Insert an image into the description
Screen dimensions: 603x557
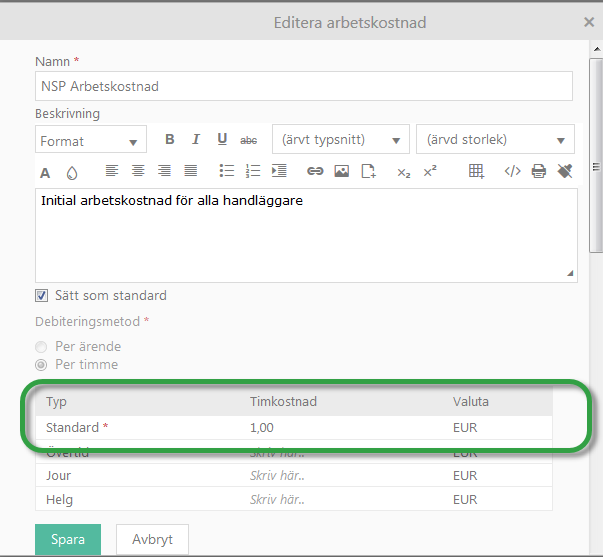coord(342,171)
